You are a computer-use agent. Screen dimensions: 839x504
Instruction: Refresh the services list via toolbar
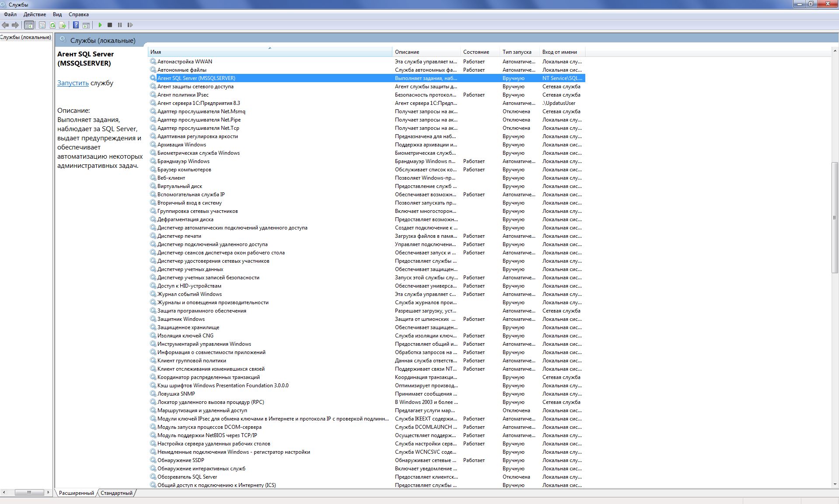[52, 25]
